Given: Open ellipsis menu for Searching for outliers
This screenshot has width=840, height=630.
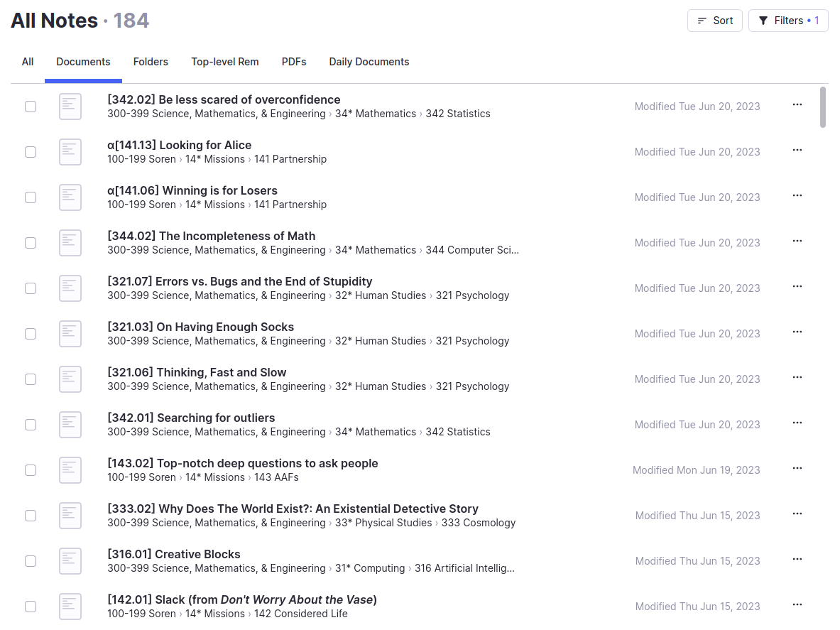Looking at the screenshot, I should click(797, 423).
